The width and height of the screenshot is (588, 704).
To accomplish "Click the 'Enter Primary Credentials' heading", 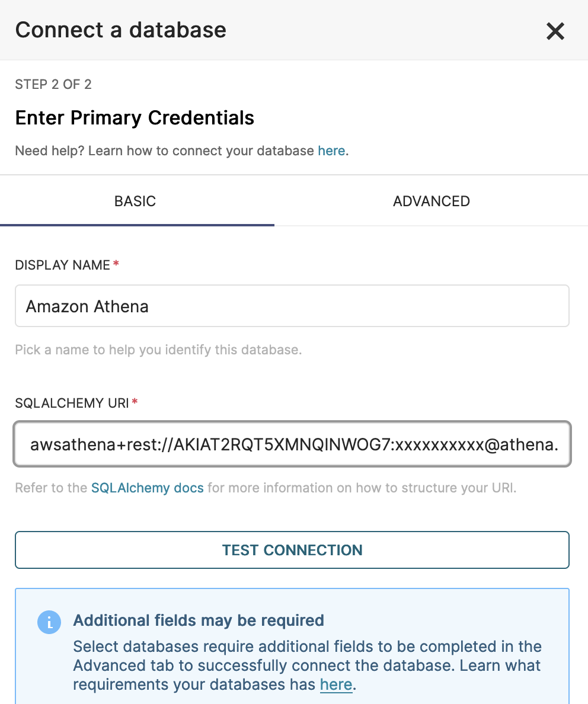I will [135, 118].
